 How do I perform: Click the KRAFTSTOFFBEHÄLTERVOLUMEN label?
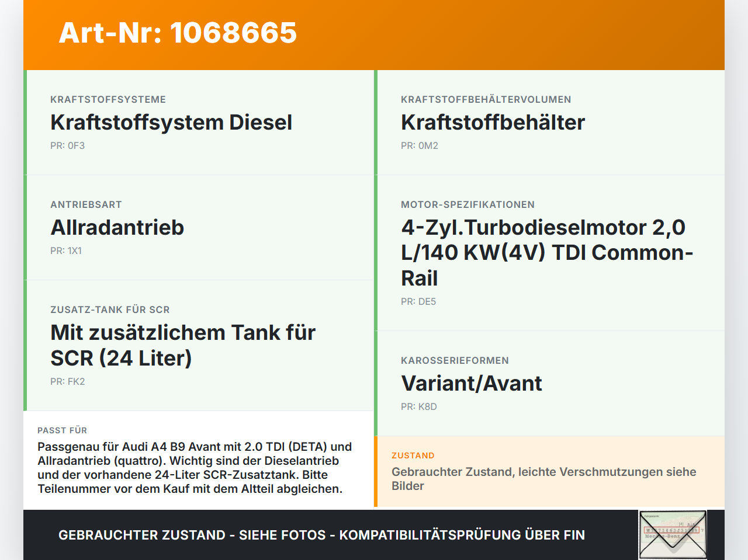tap(486, 100)
